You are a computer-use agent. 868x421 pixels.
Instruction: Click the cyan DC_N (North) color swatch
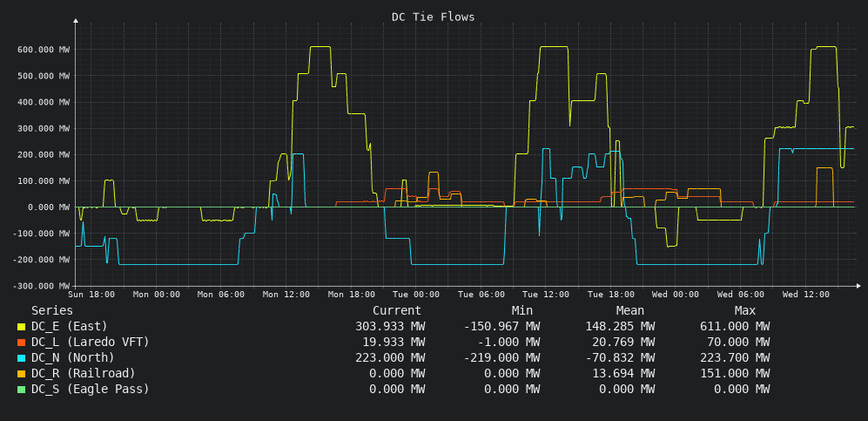pos(21,358)
